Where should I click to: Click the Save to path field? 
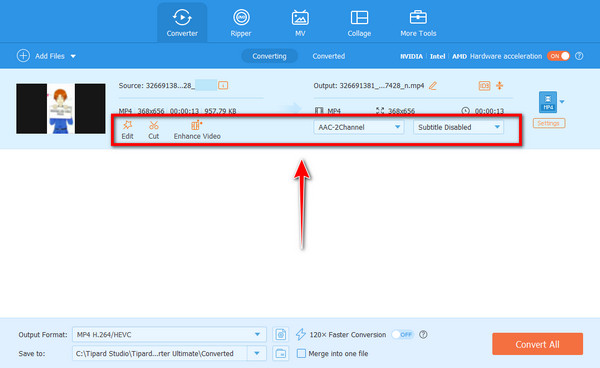(160, 353)
